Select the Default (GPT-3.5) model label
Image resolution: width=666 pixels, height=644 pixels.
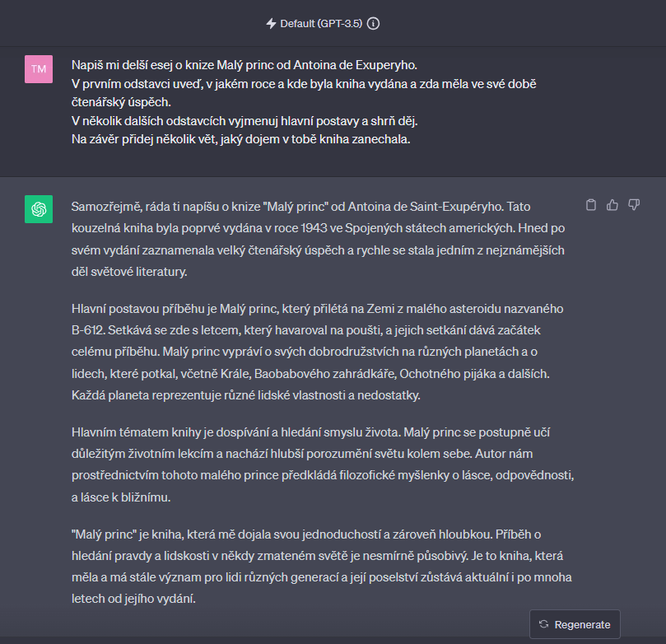[x=321, y=23]
